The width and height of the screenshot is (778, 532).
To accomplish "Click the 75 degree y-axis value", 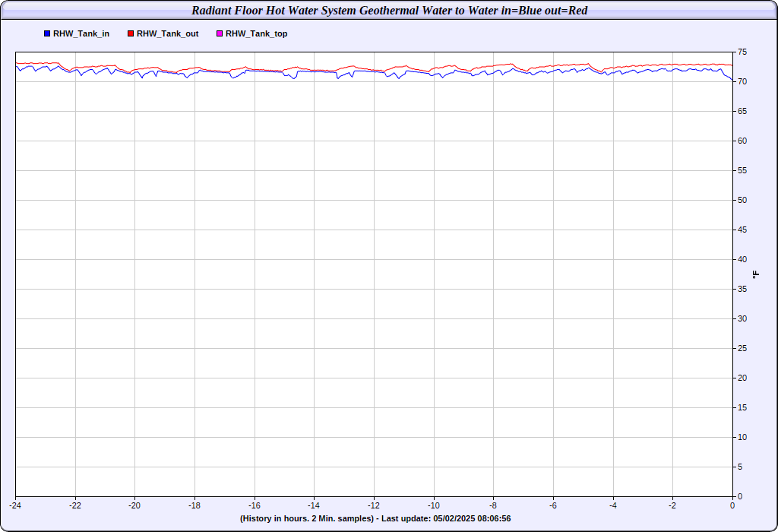I will 742,52.
